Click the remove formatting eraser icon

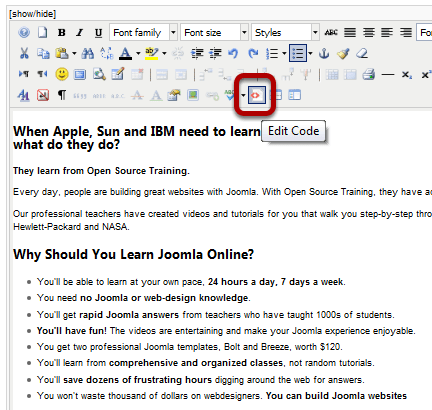coord(362,53)
